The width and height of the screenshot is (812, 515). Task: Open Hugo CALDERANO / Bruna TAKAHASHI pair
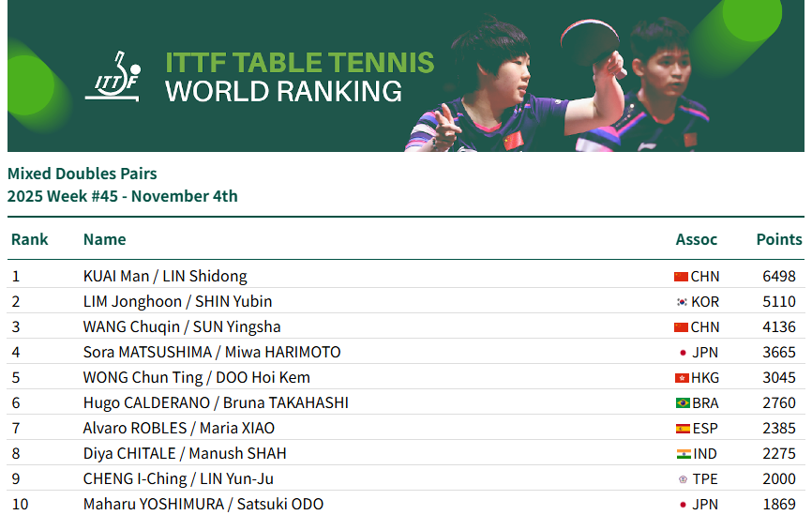[x=216, y=403]
